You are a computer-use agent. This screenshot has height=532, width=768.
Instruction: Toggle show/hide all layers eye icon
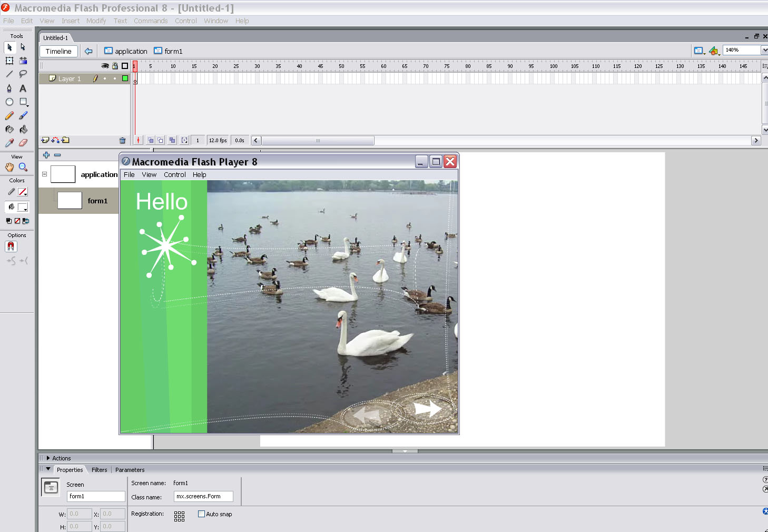(x=105, y=66)
